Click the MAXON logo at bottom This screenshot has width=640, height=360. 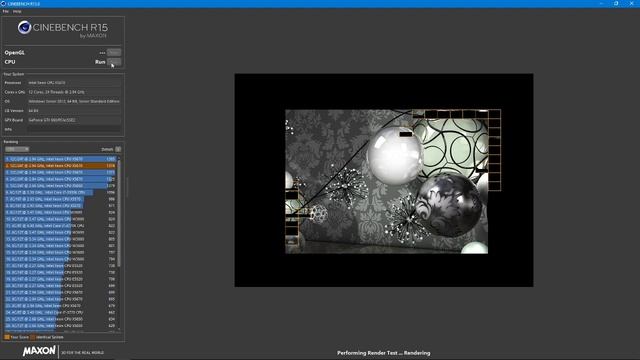click(x=39, y=351)
